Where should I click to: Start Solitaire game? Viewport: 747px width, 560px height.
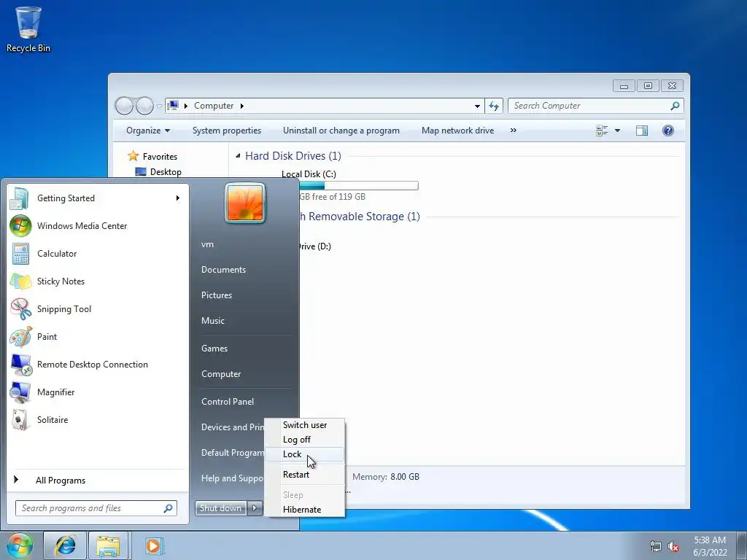[96, 419]
